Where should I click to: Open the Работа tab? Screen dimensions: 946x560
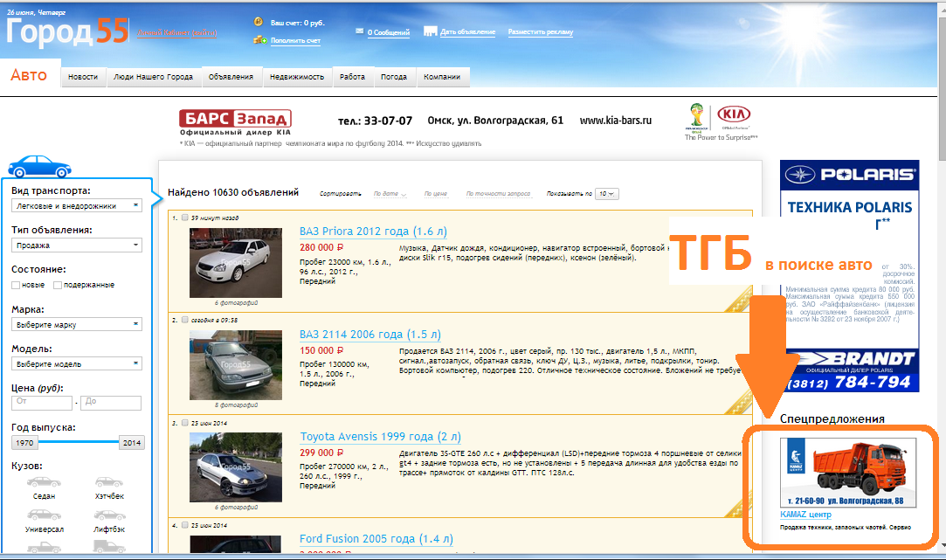pyautogui.click(x=352, y=77)
